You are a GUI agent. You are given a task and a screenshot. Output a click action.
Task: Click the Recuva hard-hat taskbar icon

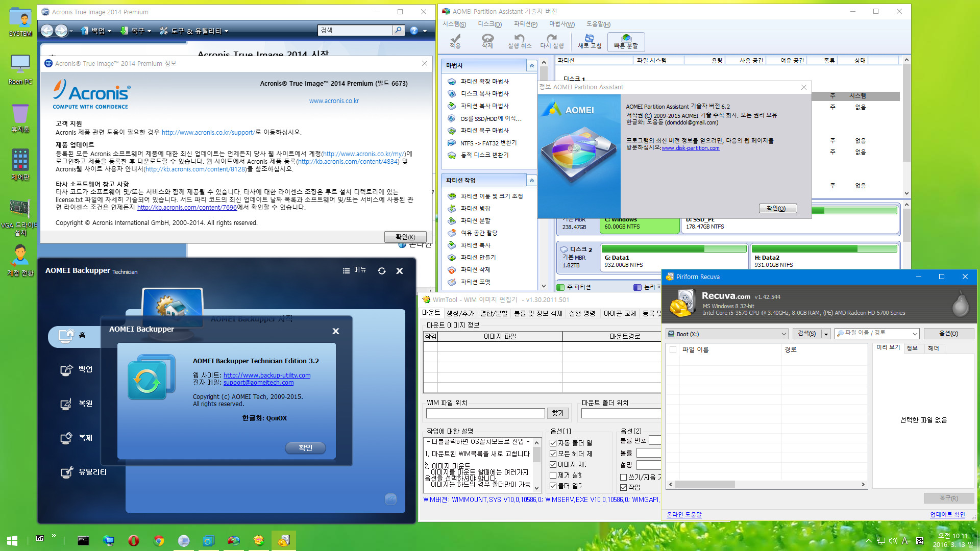284,540
